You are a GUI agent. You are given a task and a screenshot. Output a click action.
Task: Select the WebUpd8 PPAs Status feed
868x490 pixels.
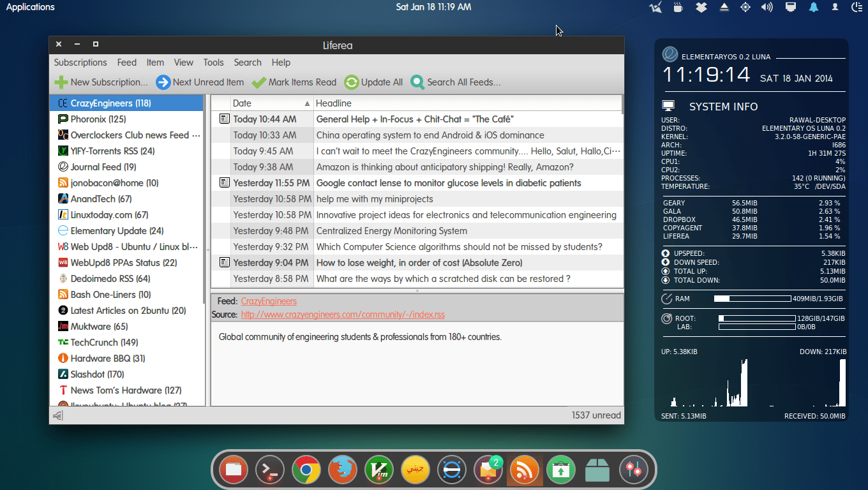(126, 263)
